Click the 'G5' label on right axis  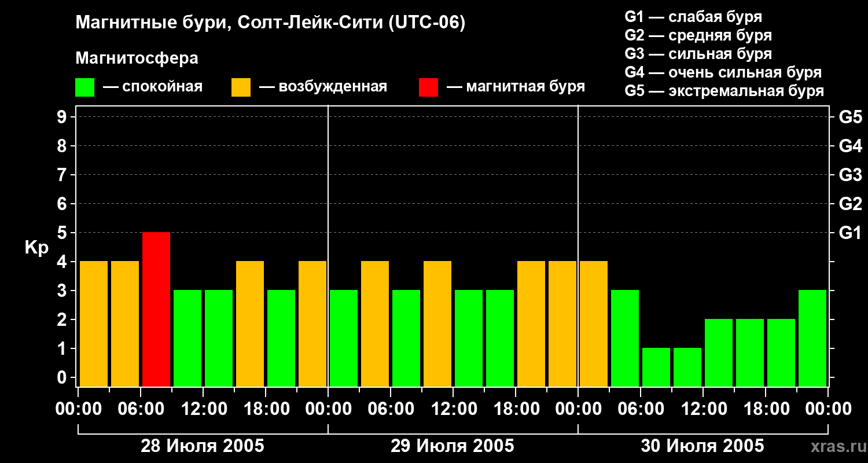(x=851, y=117)
